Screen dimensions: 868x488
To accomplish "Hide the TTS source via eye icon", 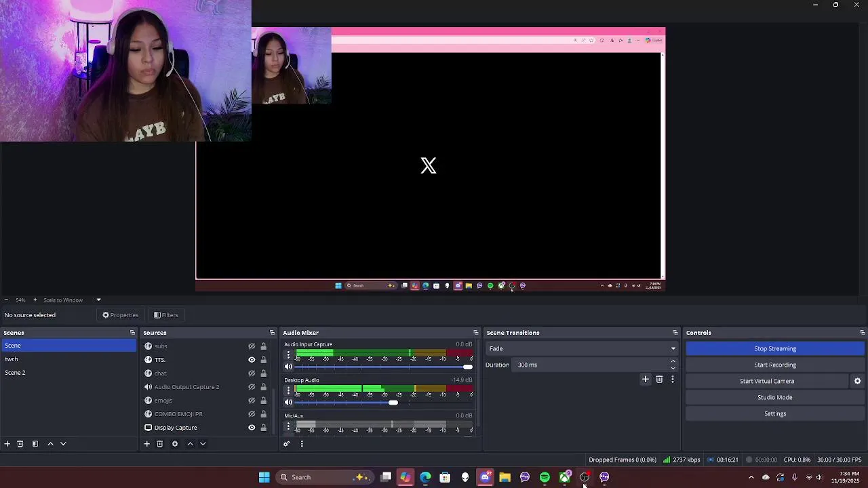I will 252,360.
